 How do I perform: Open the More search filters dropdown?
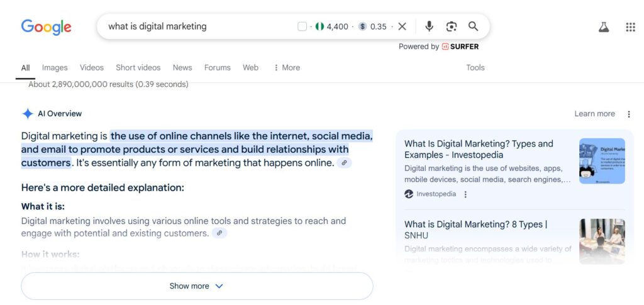[287, 68]
